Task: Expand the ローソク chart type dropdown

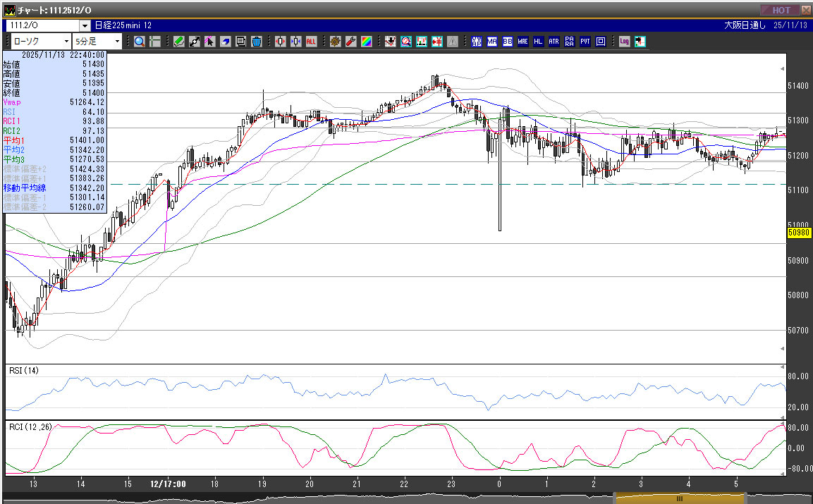Action: coord(66,42)
